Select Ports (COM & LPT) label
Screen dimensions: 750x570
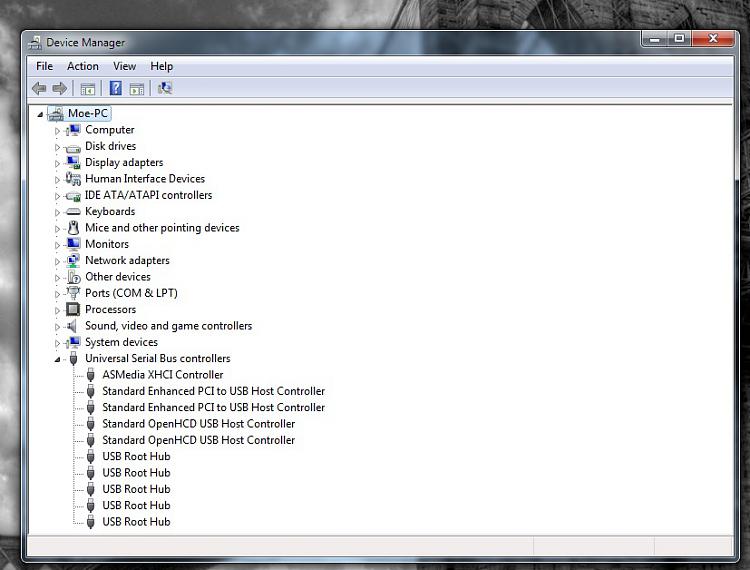[131, 293]
